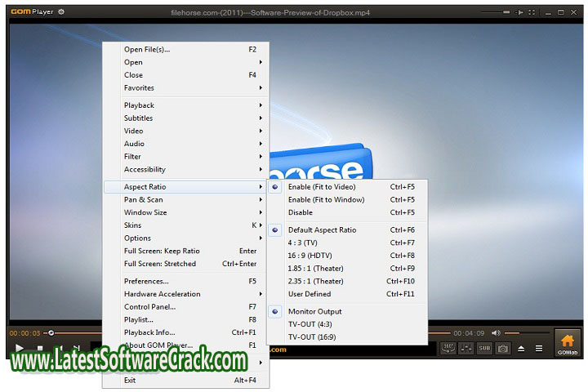588x392 pixels.
Task: Open the playlist hamburger icon
Action: point(539,348)
